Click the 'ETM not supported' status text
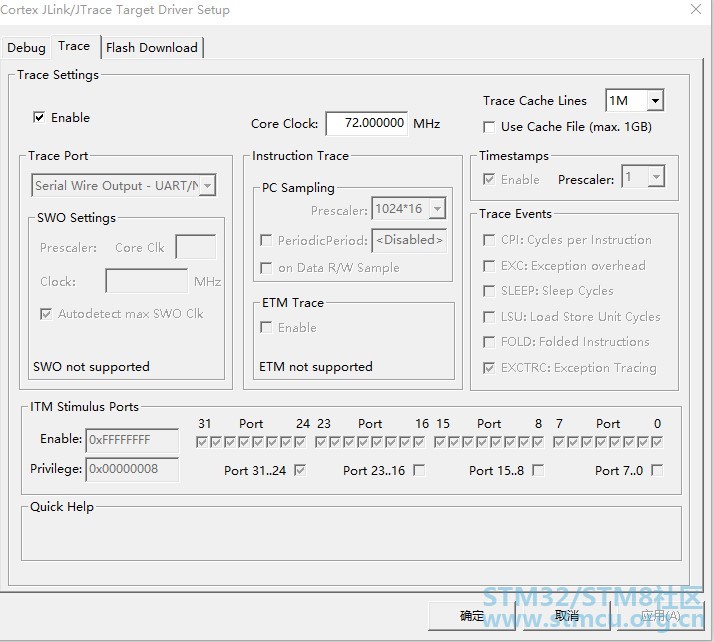 (316, 367)
